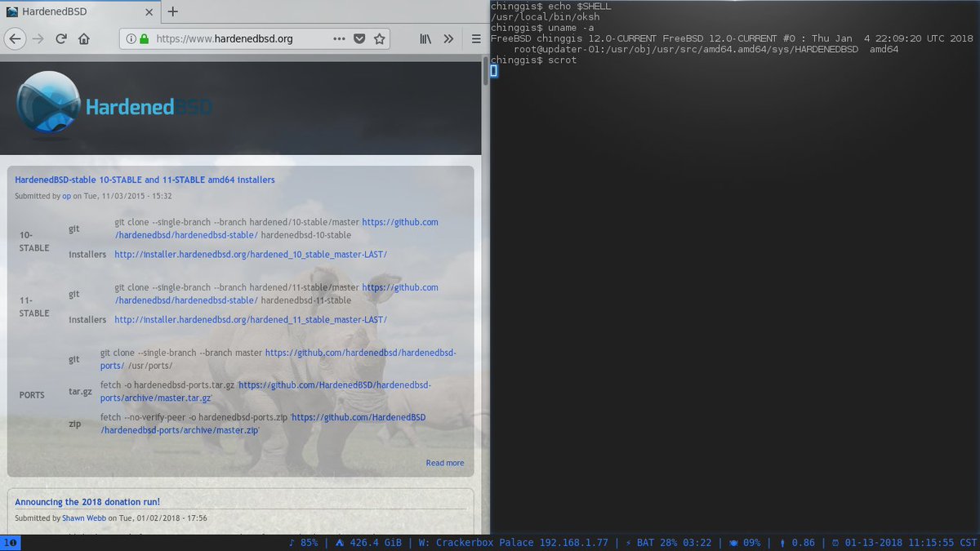Open the Firefox library icon
The image size is (980, 551).
click(426, 38)
